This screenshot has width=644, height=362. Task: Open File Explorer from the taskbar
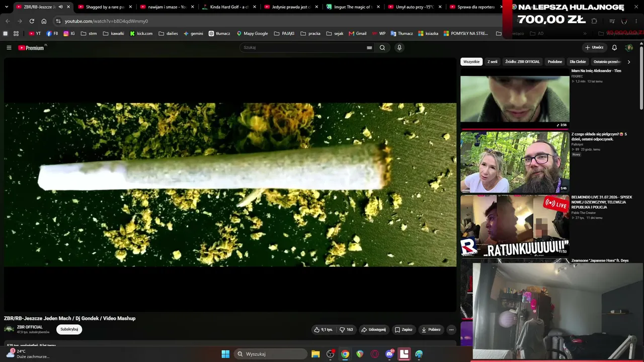tap(315, 354)
